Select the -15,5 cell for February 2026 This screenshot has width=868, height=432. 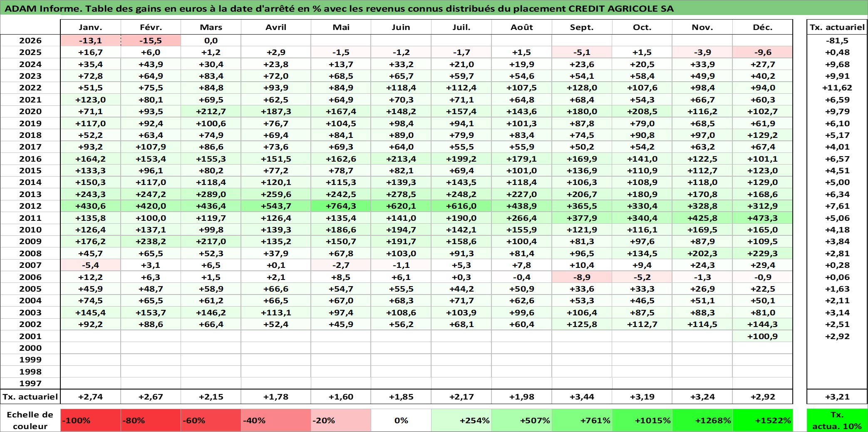point(151,40)
